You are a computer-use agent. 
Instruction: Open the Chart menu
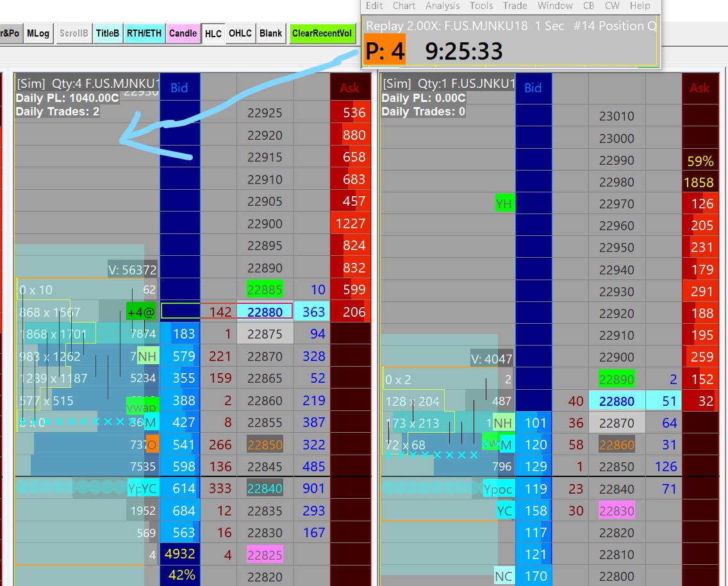click(404, 6)
